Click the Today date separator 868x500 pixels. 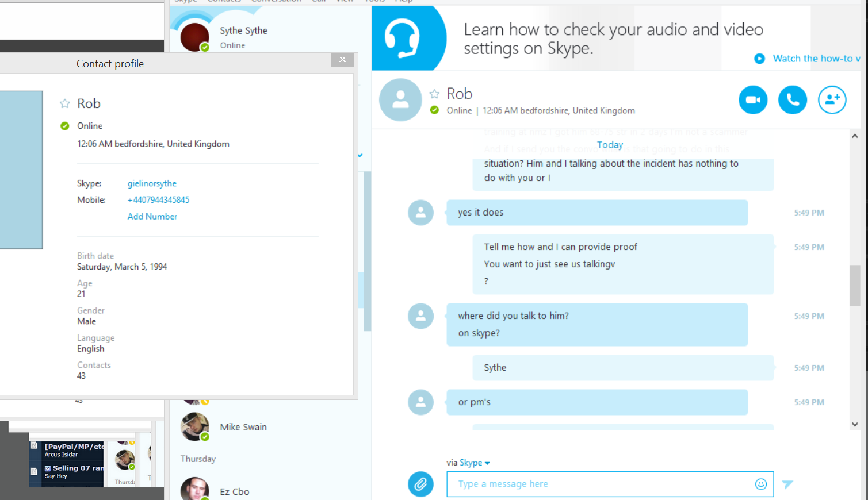tap(610, 145)
